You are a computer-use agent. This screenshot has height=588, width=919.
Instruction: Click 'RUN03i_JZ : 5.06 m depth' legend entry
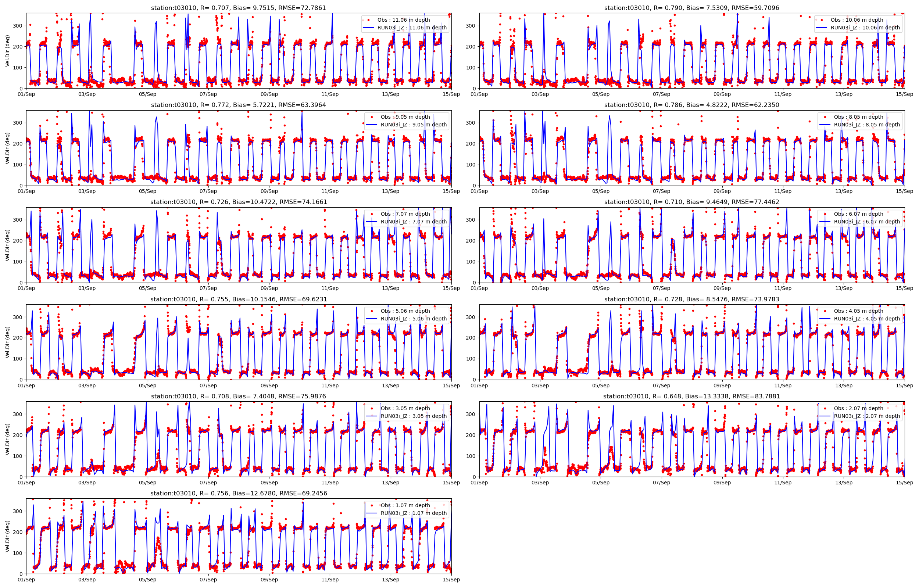(414, 318)
